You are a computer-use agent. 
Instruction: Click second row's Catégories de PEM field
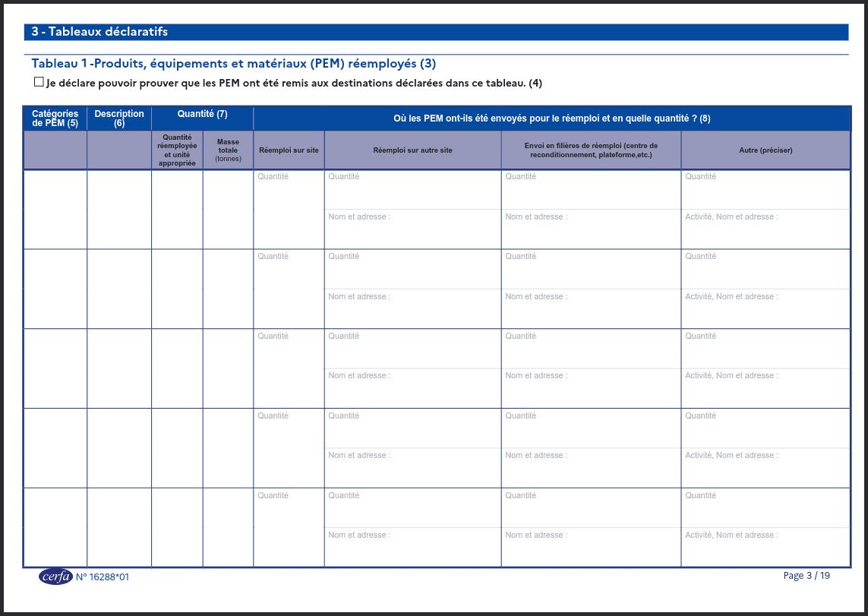(x=55, y=289)
